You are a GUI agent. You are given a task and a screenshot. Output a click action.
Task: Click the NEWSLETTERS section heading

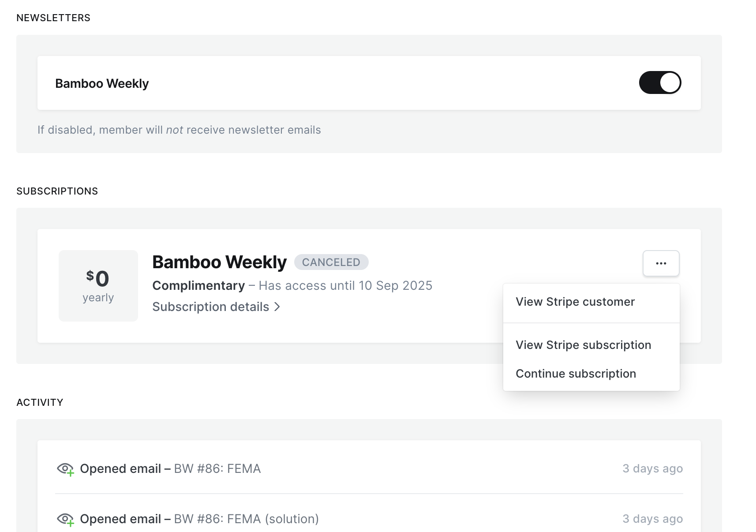click(x=53, y=18)
